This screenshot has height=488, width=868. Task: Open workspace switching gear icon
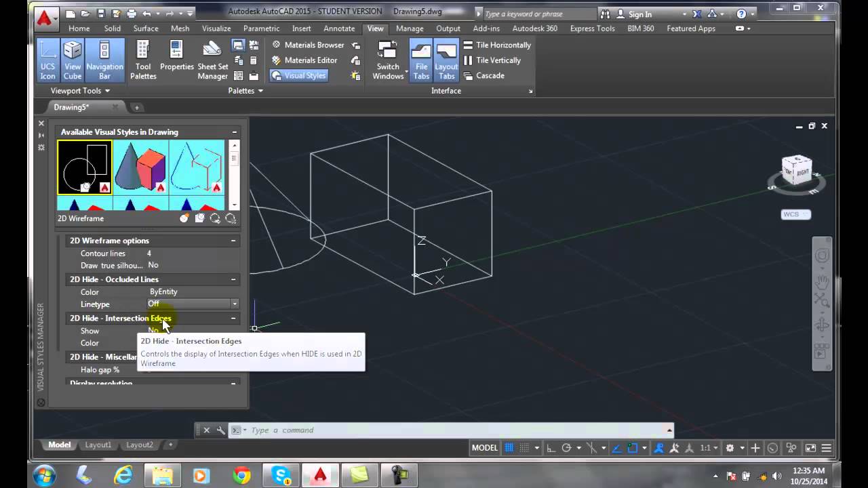tap(730, 448)
